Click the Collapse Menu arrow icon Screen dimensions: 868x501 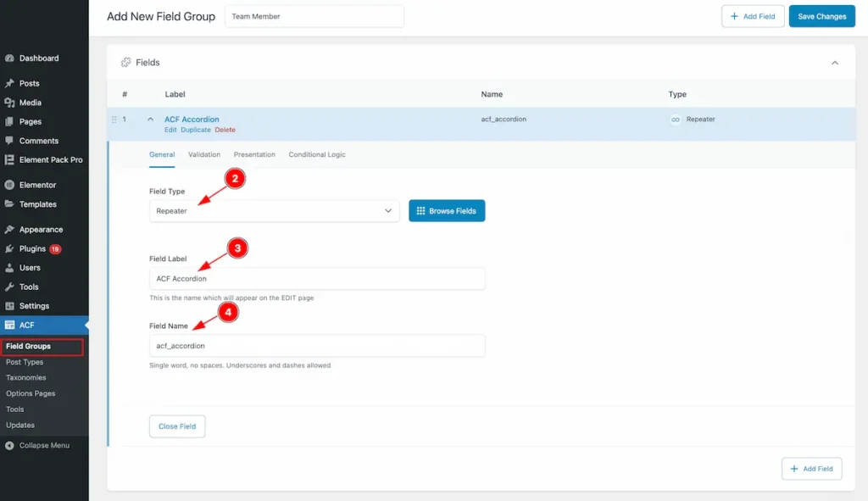point(9,446)
